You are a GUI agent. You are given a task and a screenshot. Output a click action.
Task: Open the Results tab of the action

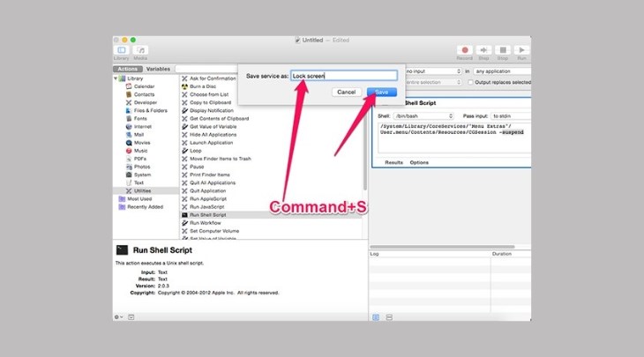[x=393, y=162]
